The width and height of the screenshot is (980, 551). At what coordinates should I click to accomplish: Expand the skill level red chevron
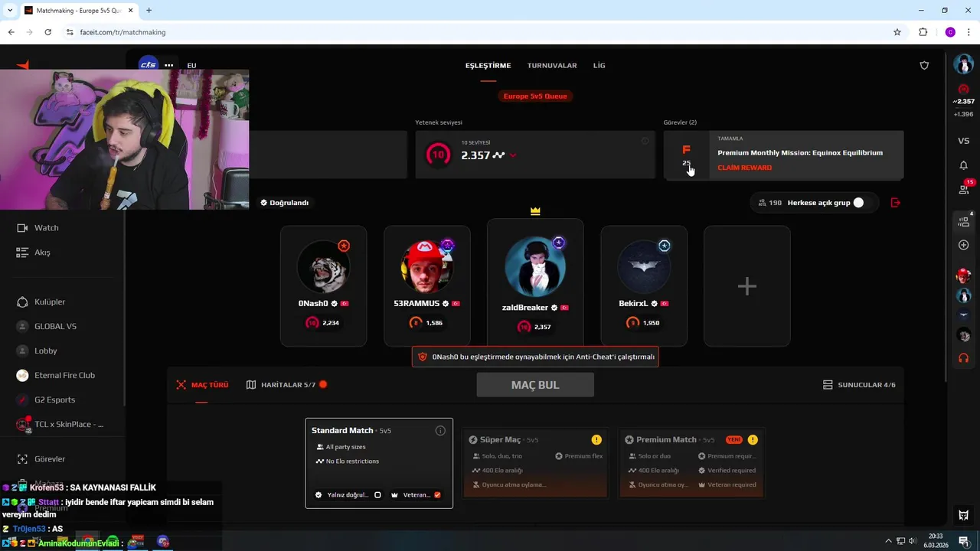(513, 155)
